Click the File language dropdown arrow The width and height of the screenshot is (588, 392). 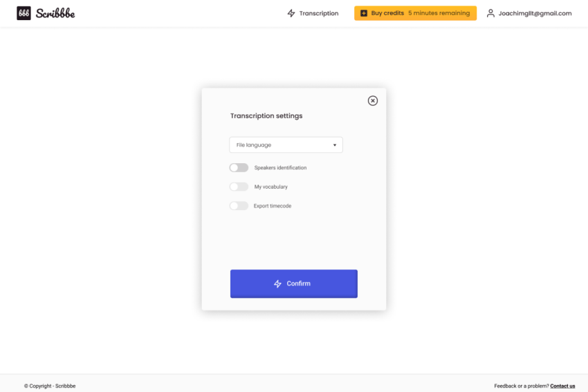335,145
